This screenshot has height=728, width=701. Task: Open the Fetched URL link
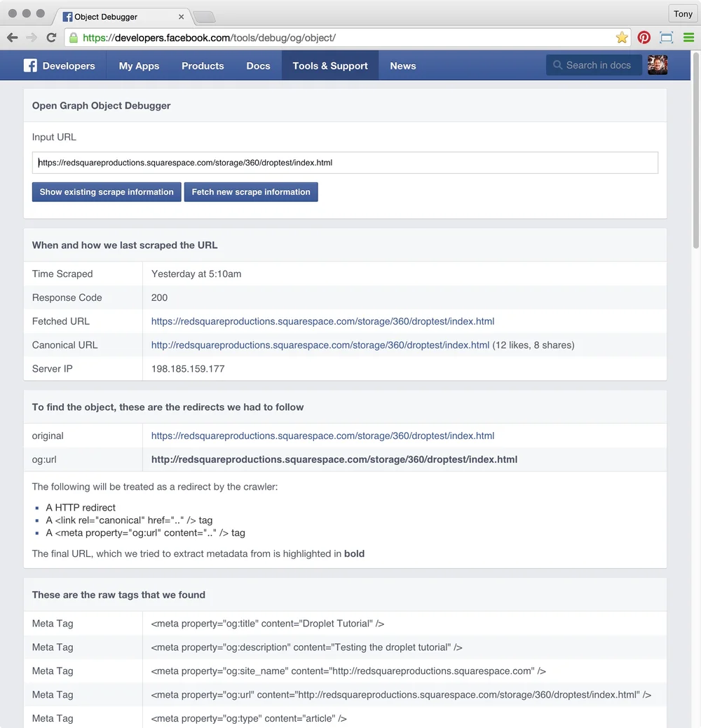pos(322,321)
